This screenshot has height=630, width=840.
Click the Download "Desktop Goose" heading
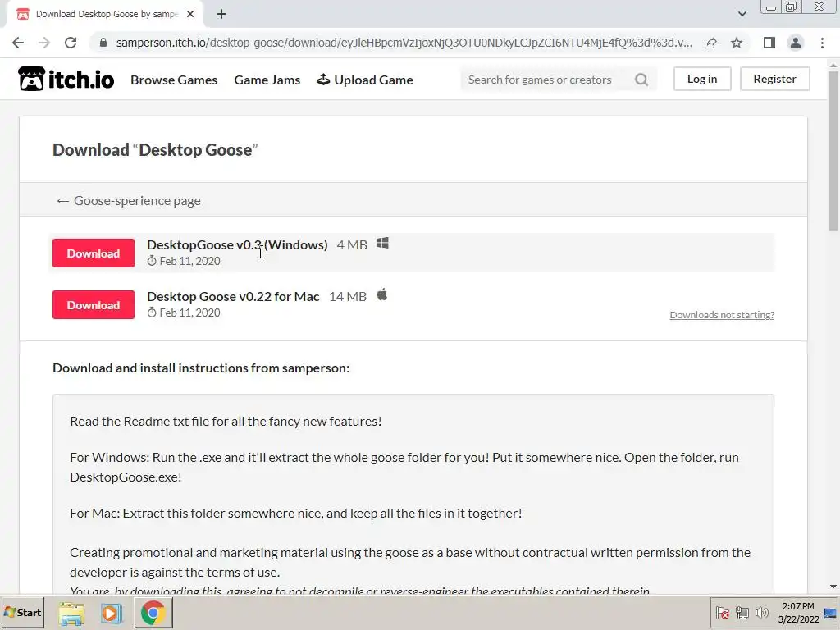point(155,150)
